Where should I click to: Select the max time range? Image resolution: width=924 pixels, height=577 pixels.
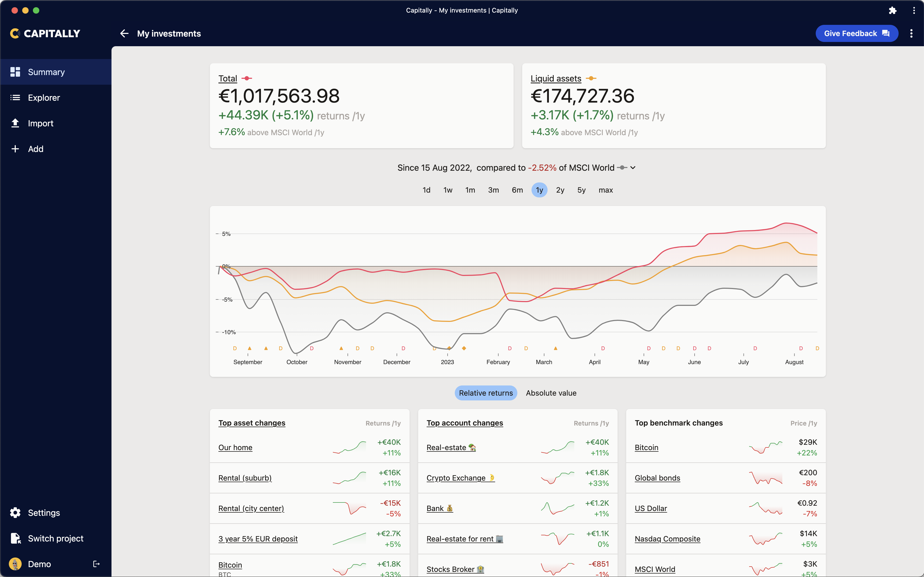click(605, 190)
